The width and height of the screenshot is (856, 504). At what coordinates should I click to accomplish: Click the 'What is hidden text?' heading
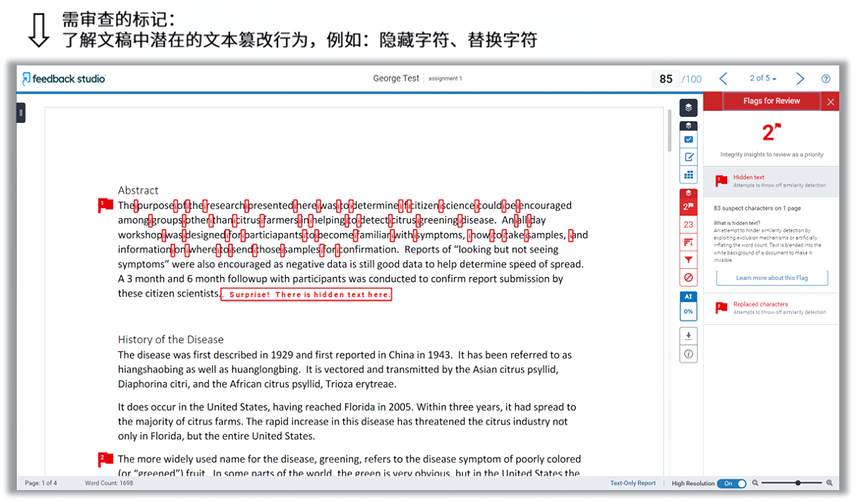tap(736, 223)
